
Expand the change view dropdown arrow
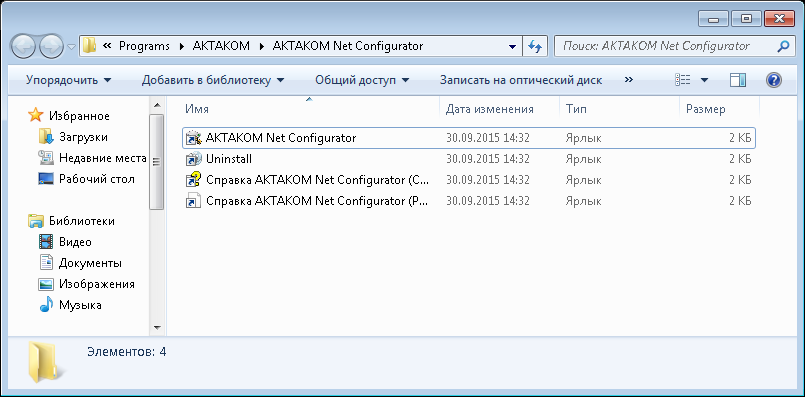pos(704,80)
